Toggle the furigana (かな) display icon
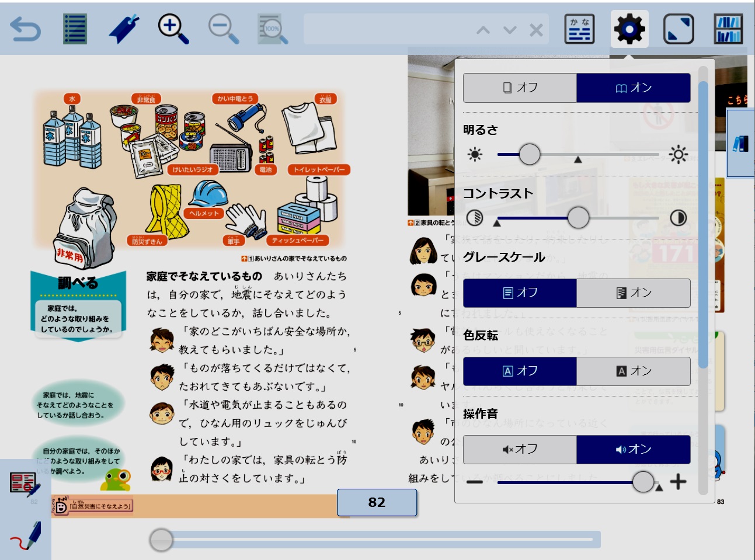755x560 pixels. pos(579,29)
